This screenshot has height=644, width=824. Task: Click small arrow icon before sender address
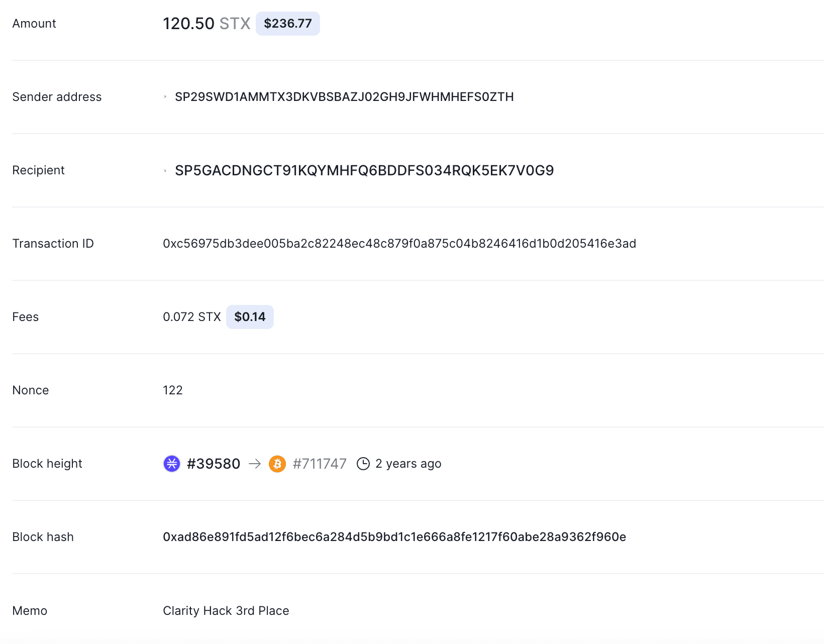[165, 97]
